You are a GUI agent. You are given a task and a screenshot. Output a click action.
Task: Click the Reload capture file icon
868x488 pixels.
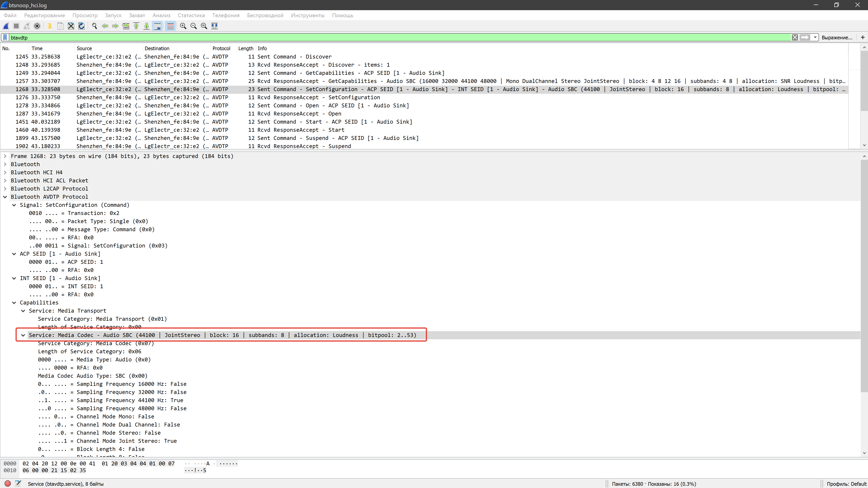(81, 26)
